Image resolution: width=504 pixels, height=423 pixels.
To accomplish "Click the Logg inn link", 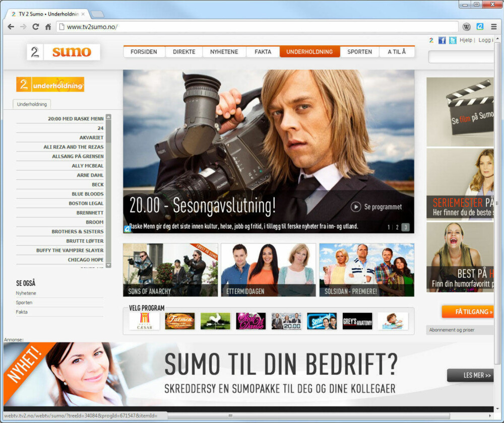I will click(x=486, y=40).
